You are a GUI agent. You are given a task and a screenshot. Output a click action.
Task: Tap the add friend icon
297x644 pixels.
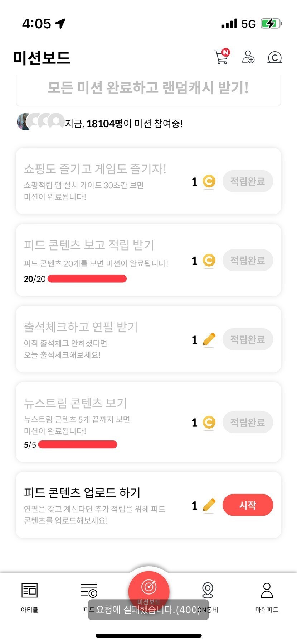[x=248, y=57]
